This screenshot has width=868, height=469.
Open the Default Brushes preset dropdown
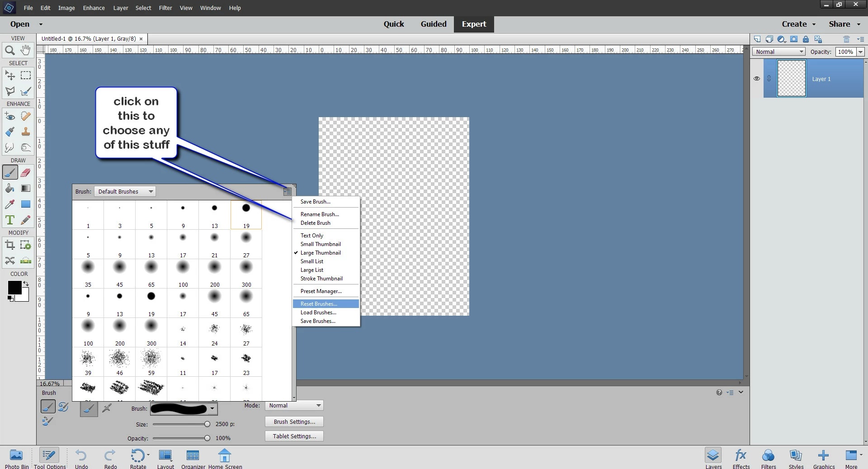(125, 191)
